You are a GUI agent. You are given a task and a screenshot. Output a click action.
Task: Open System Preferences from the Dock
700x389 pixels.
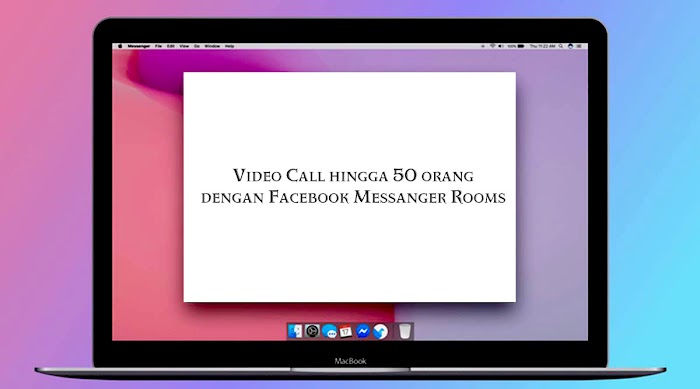[312, 331]
